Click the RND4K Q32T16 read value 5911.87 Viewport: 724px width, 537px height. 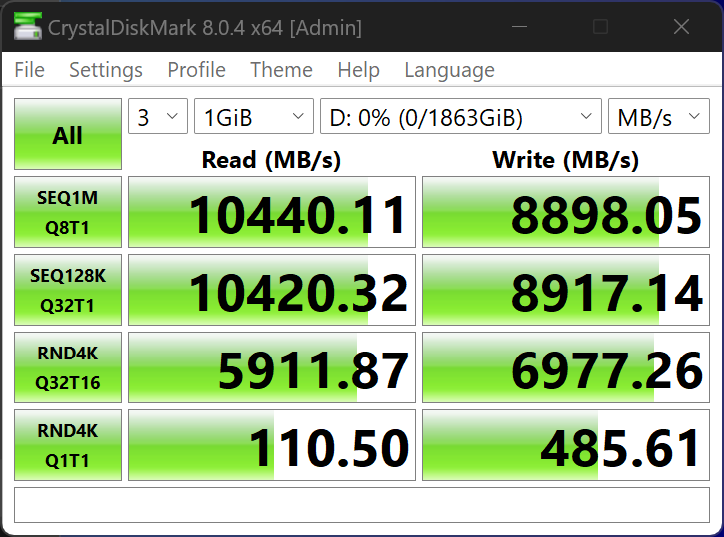pyautogui.click(x=272, y=368)
